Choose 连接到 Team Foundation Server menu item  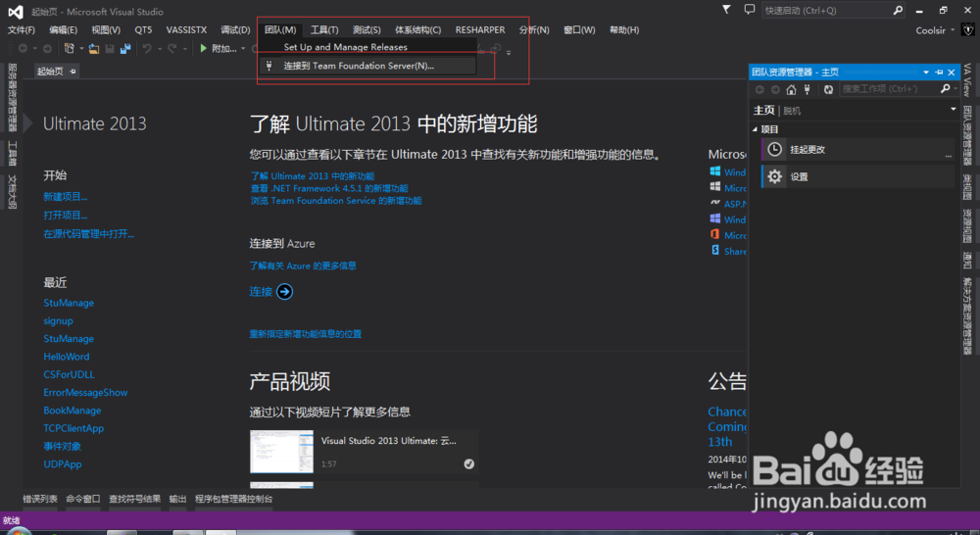pos(368,66)
